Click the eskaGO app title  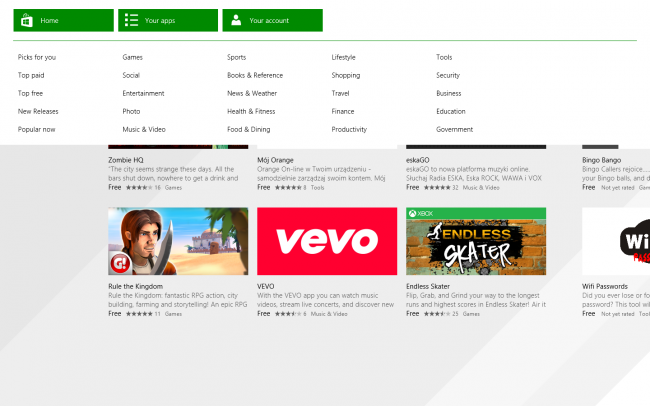click(418, 160)
